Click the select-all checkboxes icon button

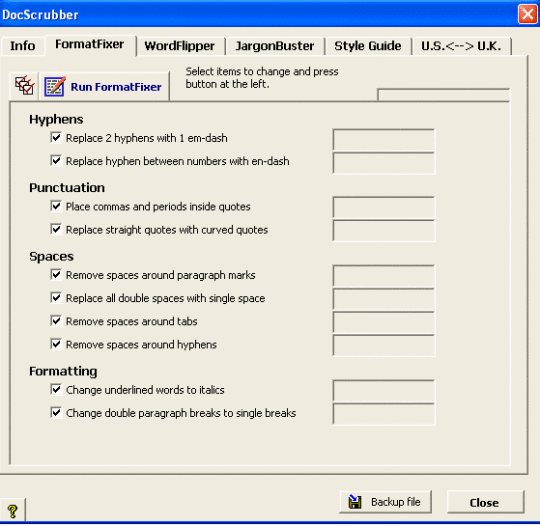(24, 86)
